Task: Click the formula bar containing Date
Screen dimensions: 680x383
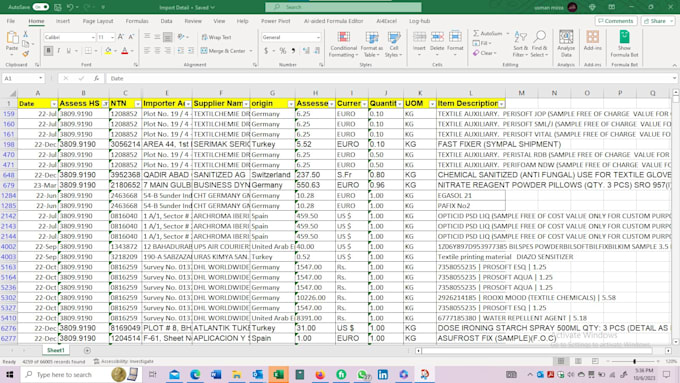Action: (388, 79)
